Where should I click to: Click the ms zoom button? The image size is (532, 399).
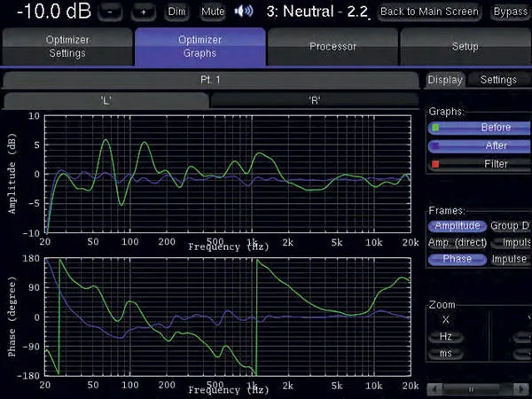click(x=446, y=353)
